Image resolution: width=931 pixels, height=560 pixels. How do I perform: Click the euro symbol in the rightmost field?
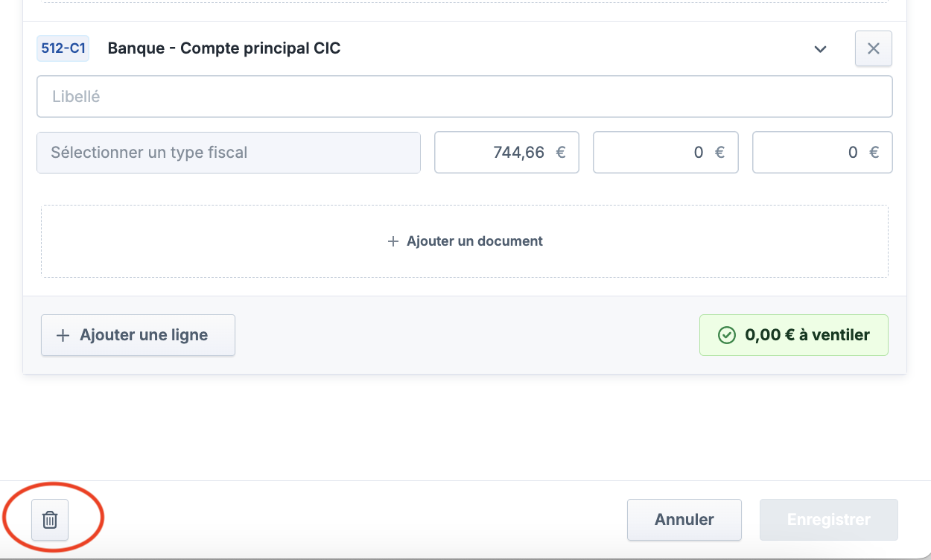point(874,153)
